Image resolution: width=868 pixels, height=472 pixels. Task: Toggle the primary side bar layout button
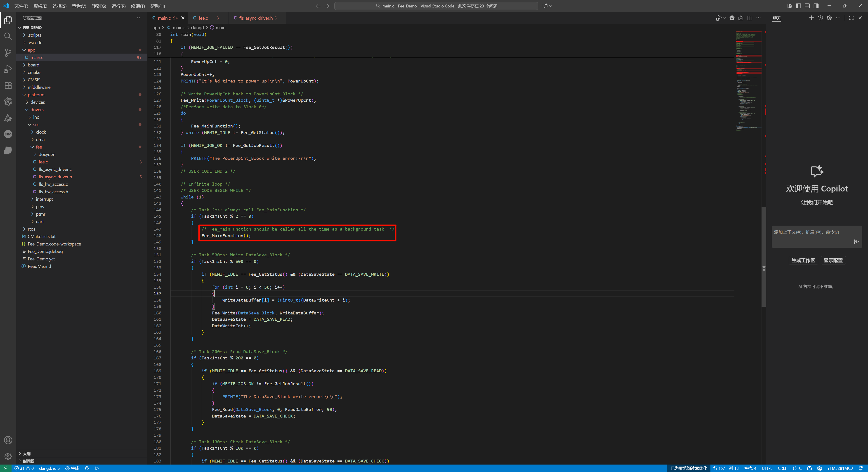click(x=798, y=6)
